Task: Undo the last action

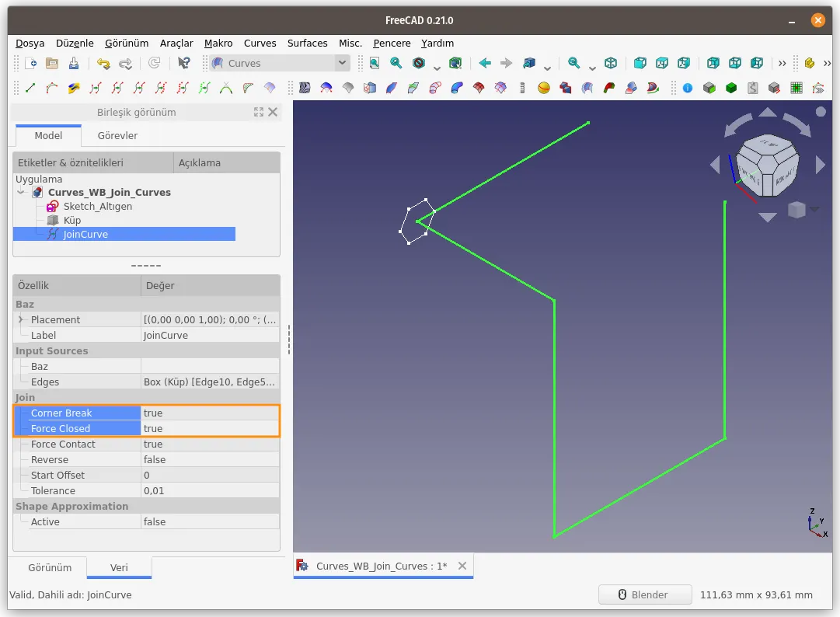Action: click(x=103, y=63)
